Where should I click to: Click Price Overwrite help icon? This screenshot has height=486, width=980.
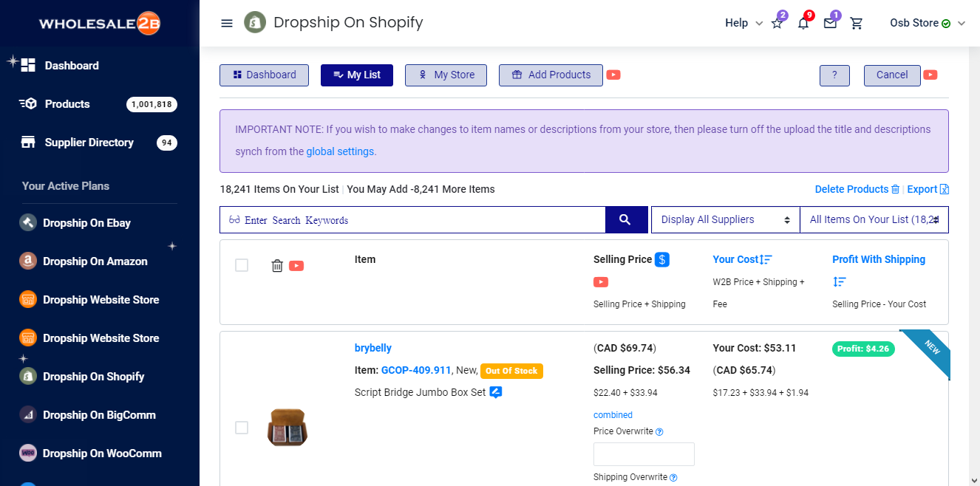(x=659, y=431)
